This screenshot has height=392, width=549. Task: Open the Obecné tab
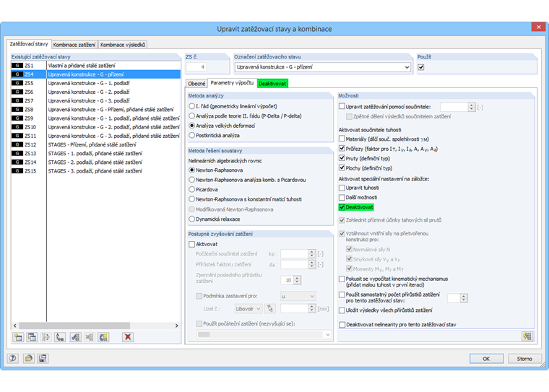tap(196, 84)
